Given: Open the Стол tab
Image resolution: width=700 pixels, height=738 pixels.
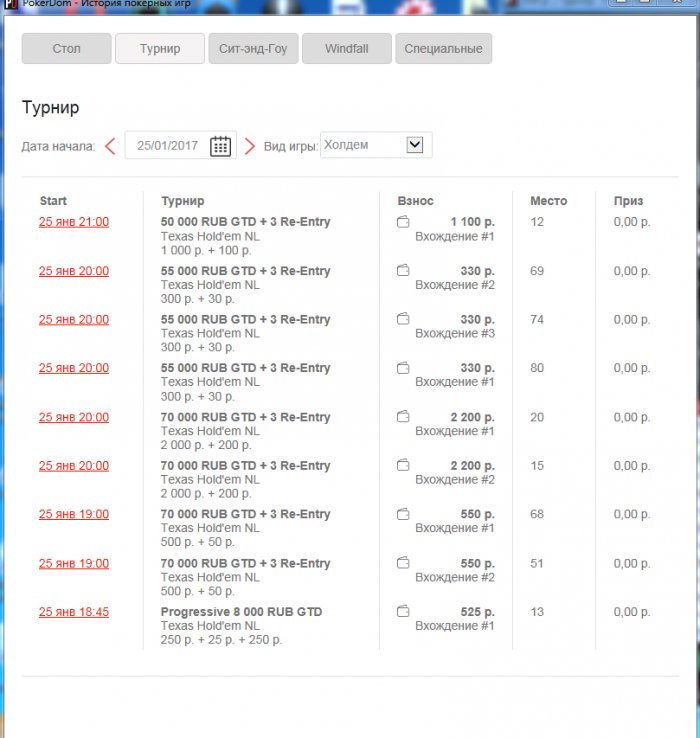Looking at the screenshot, I should click(x=66, y=48).
